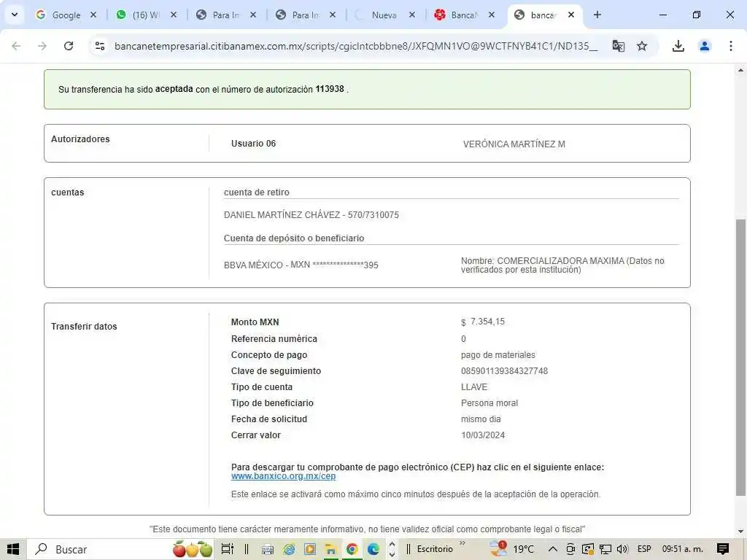Expand the tab search dropdown arrow
747x560 pixels.
(x=14, y=15)
